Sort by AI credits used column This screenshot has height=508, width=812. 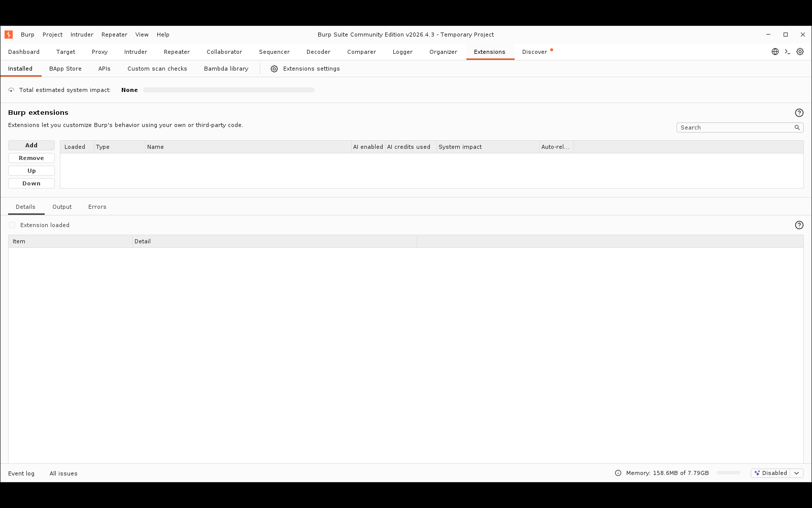411,147
